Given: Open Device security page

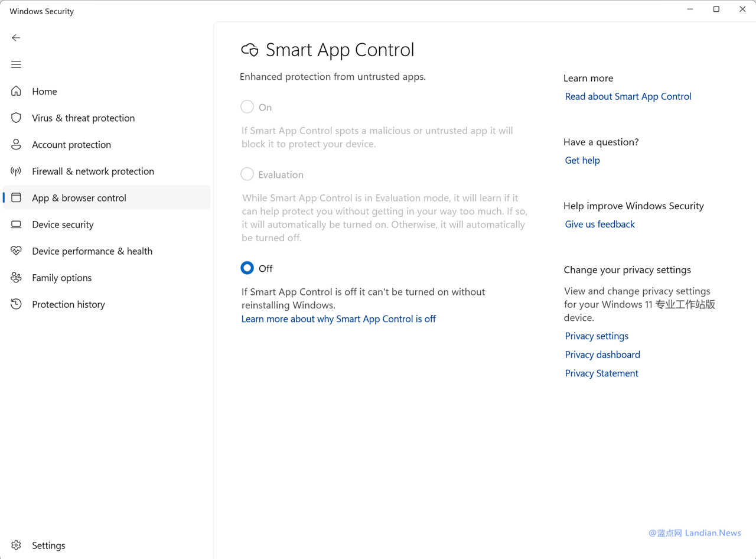Looking at the screenshot, I should click(106, 224).
